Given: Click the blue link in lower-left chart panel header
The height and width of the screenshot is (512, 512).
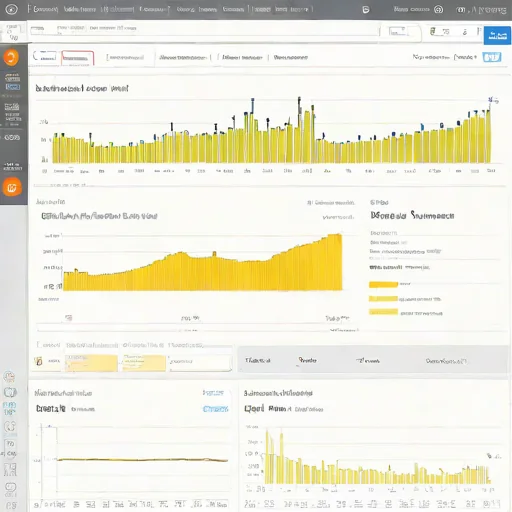Looking at the screenshot, I should click(215, 409).
